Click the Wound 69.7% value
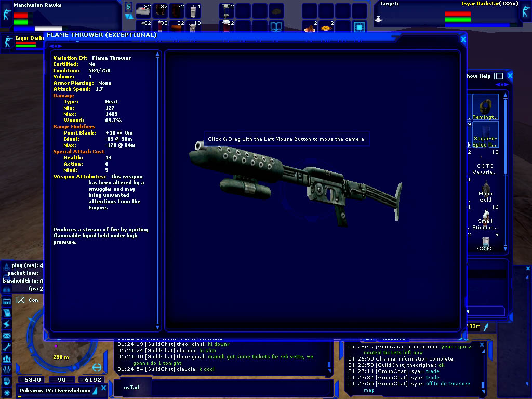Image resolution: width=532 pixels, height=399 pixels. [113, 120]
